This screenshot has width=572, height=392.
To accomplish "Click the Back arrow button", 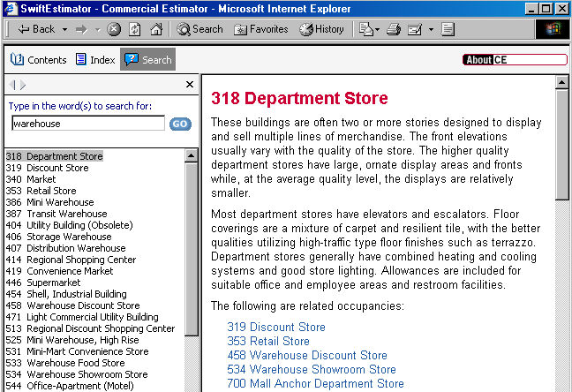I will click(36, 29).
